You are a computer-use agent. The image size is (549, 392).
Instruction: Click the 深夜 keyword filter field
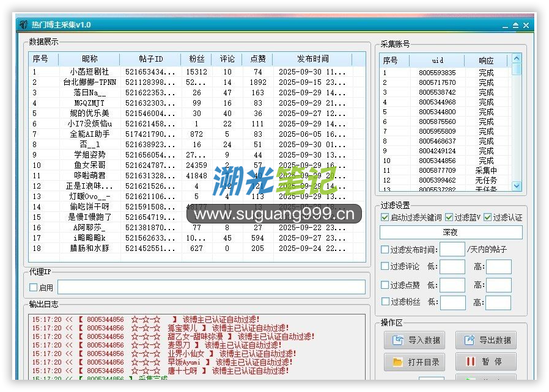click(x=451, y=233)
